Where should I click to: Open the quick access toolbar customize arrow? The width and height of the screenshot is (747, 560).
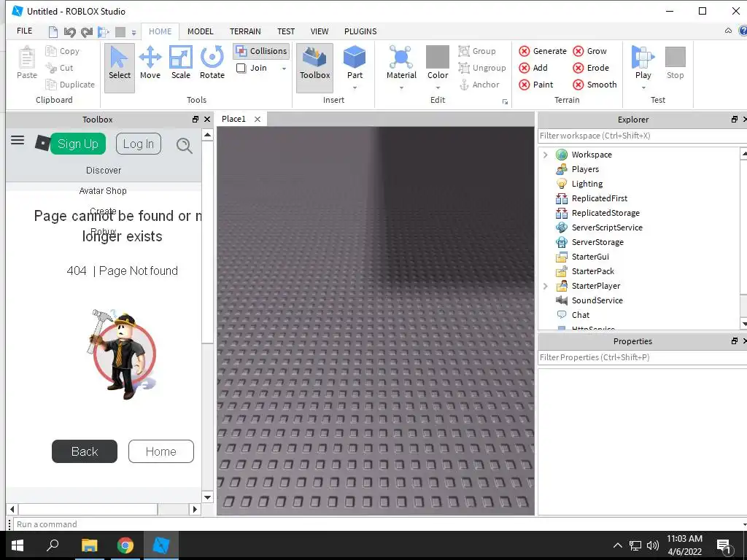pyautogui.click(x=134, y=33)
